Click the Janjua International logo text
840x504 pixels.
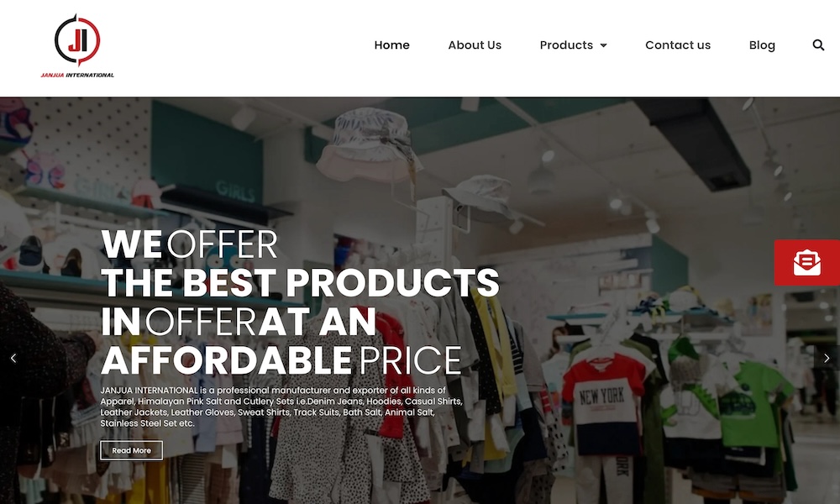(x=77, y=75)
